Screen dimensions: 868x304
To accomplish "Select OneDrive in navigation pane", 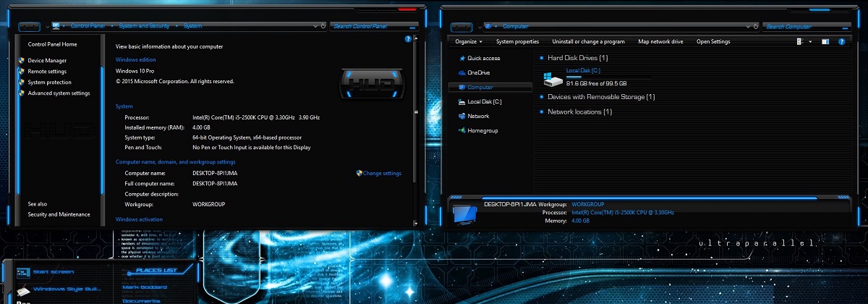I will [474, 72].
